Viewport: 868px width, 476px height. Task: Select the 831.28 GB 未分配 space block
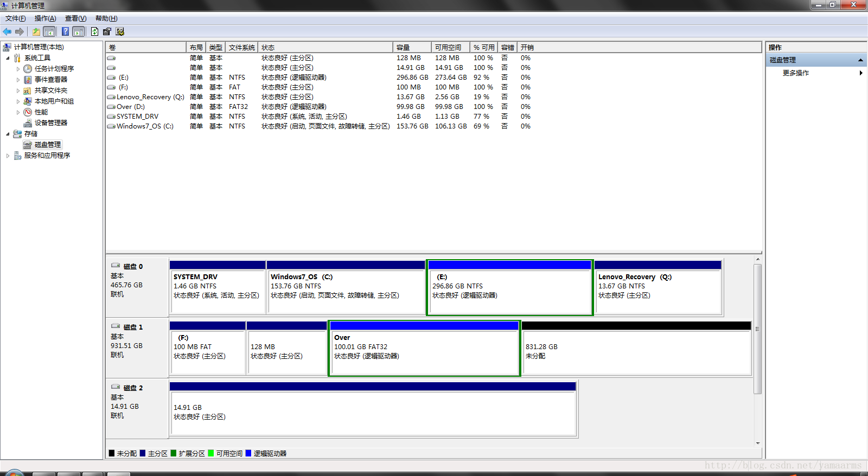tap(636, 348)
